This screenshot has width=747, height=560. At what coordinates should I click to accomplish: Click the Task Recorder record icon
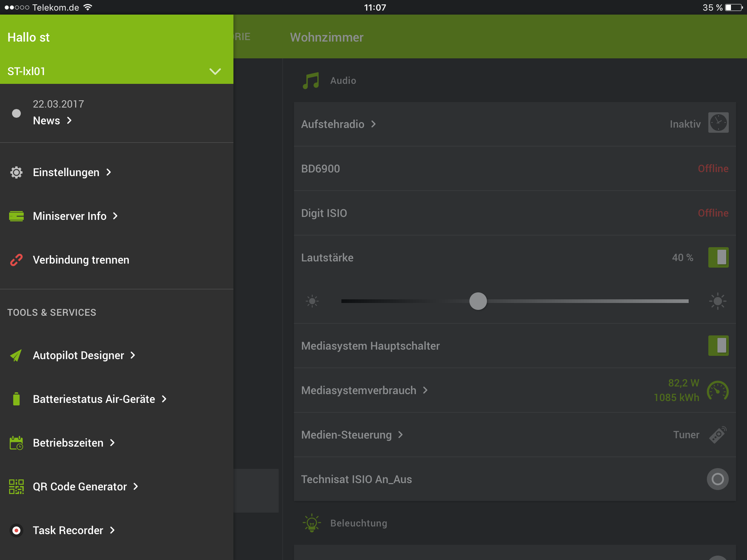click(x=16, y=530)
